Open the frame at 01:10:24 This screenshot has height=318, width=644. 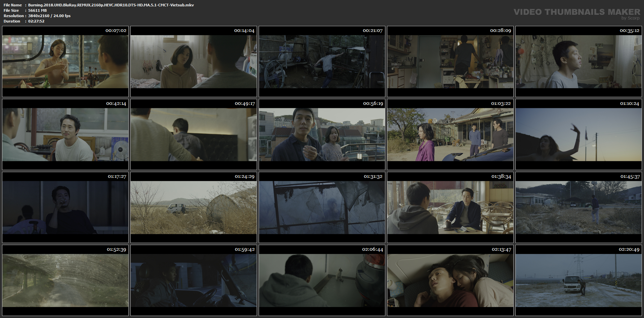(578, 134)
